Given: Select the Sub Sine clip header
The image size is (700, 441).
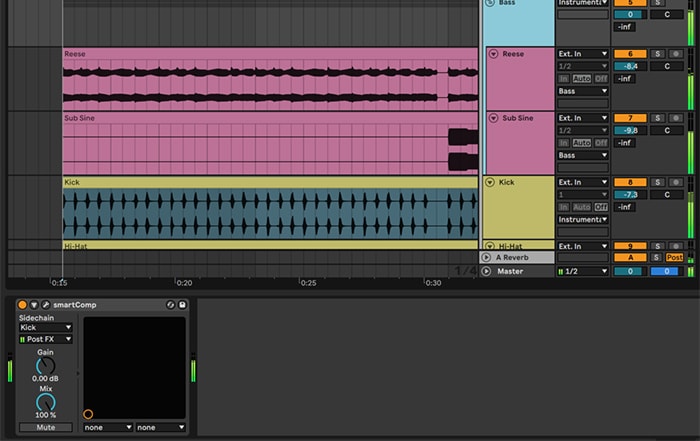Looking at the screenshot, I should (x=270, y=118).
